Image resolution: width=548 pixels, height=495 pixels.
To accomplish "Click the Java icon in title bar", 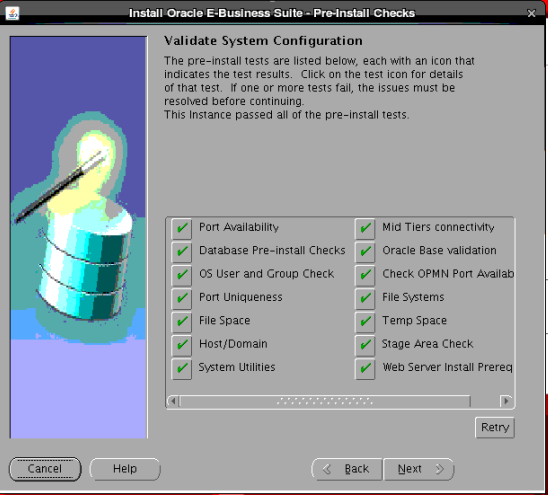I will [x=12, y=13].
